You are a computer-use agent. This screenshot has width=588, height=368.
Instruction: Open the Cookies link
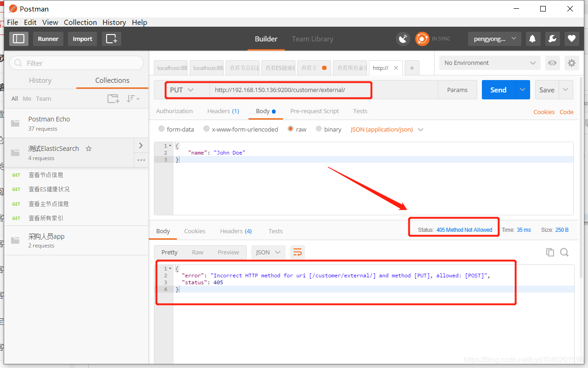click(x=544, y=112)
